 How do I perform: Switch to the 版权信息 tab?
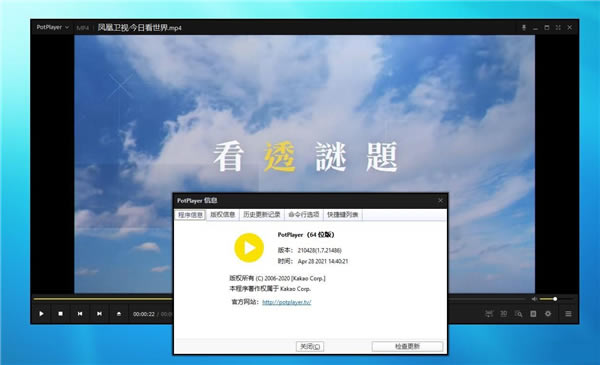tap(223, 215)
